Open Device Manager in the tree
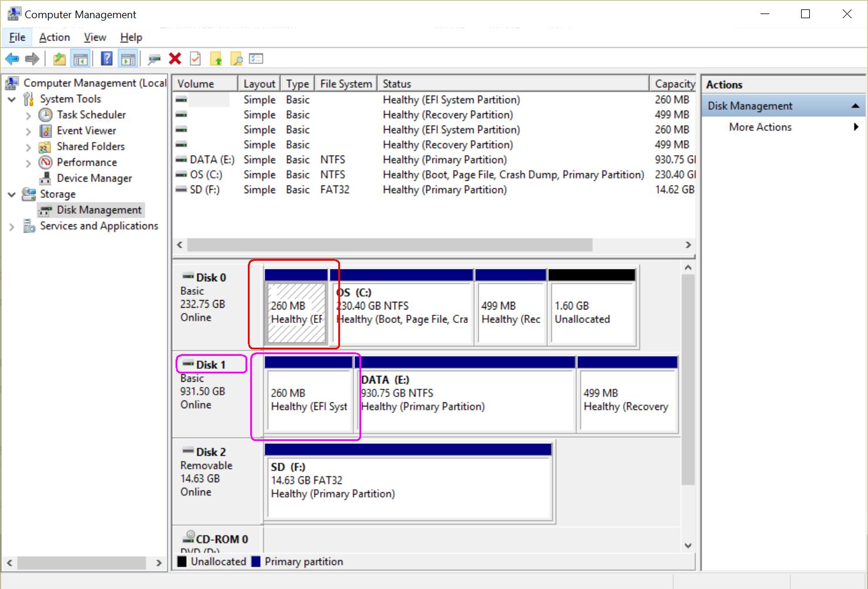This screenshot has width=868, height=589. [94, 179]
